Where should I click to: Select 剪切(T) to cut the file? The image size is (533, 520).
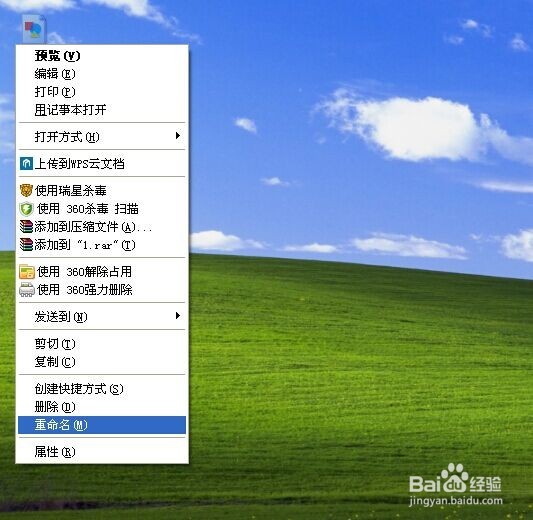[x=102, y=344]
